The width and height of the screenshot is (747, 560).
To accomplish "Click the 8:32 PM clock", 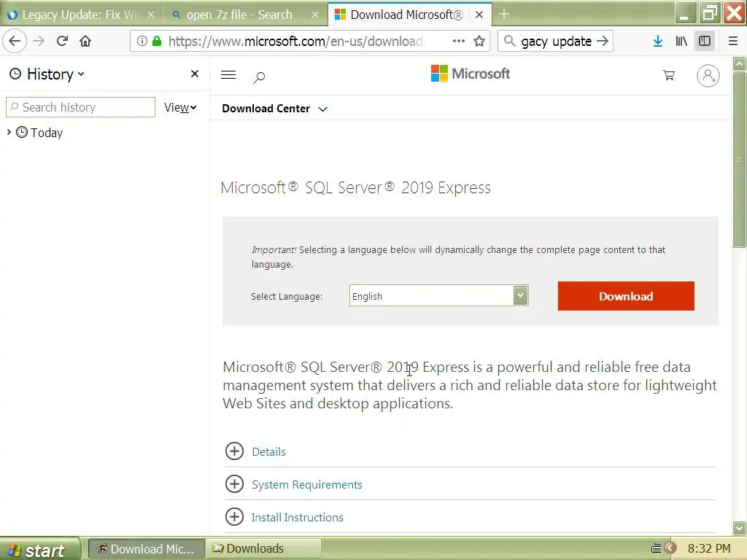I will click(709, 549).
